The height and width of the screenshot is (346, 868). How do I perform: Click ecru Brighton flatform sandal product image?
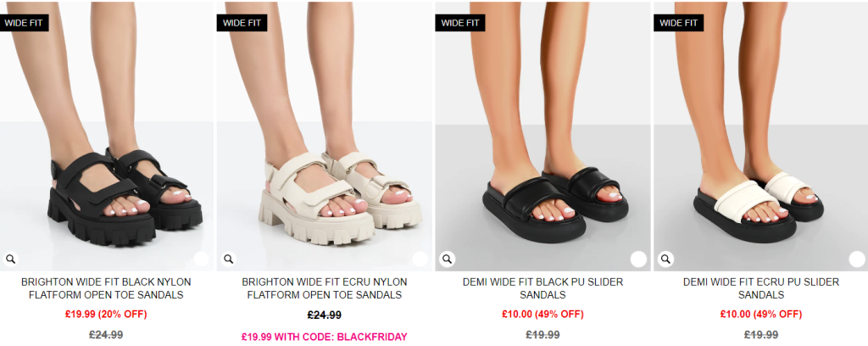click(x=325, y=137)
